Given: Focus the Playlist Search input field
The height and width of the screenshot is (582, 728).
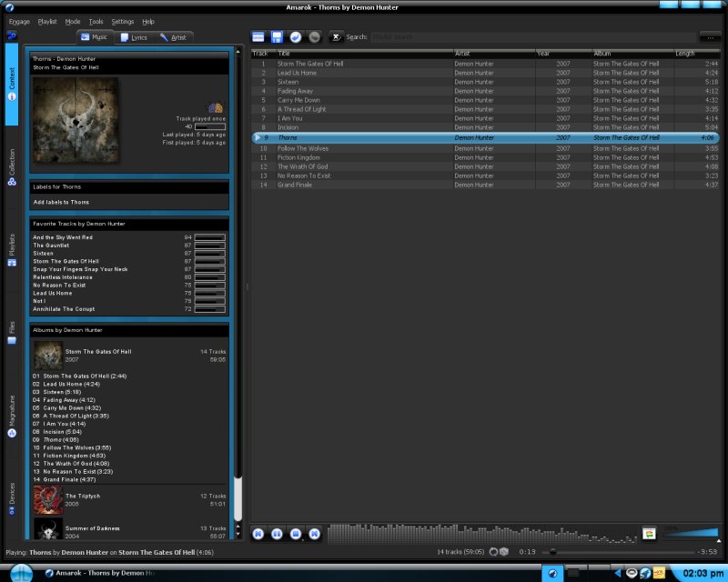Looking at the screenshot, I should click(x=533, y=37).
